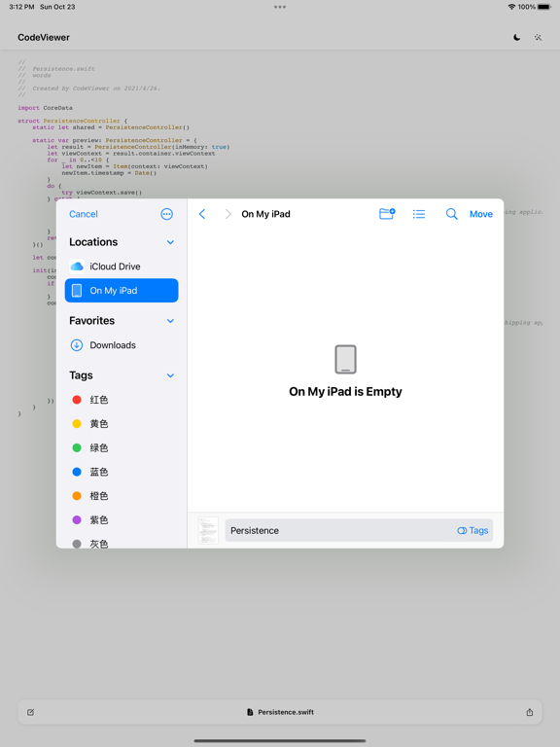Collapse the Tags section
The height and width of the screenshot is (747, 560).
[x=170, y=375]
